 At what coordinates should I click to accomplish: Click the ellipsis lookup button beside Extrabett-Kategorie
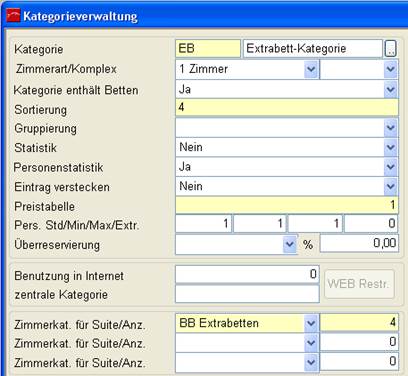(x=390, y=49)
